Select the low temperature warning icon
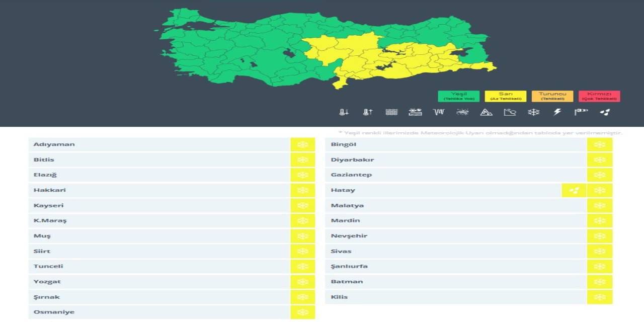This screenshot has height=322, width=644. pyautogui.click(x=344, y=112)
